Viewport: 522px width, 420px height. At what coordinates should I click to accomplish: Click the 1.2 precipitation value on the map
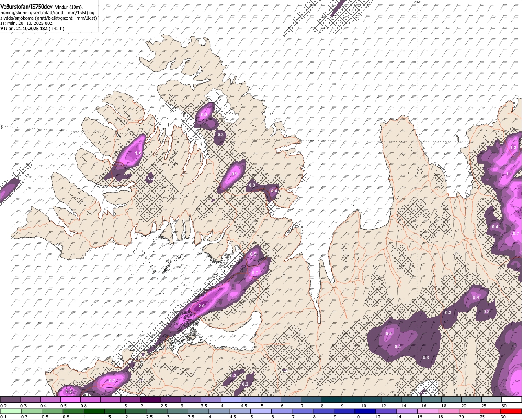point(513,148)
